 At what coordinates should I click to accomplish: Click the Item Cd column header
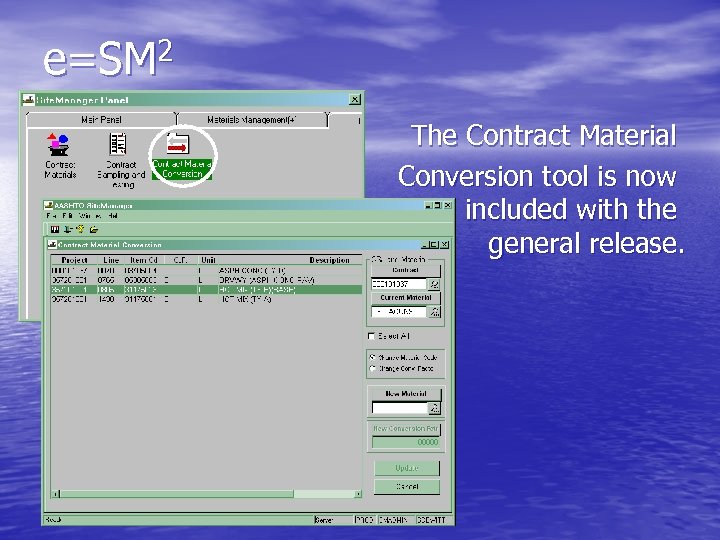point(144,260)
